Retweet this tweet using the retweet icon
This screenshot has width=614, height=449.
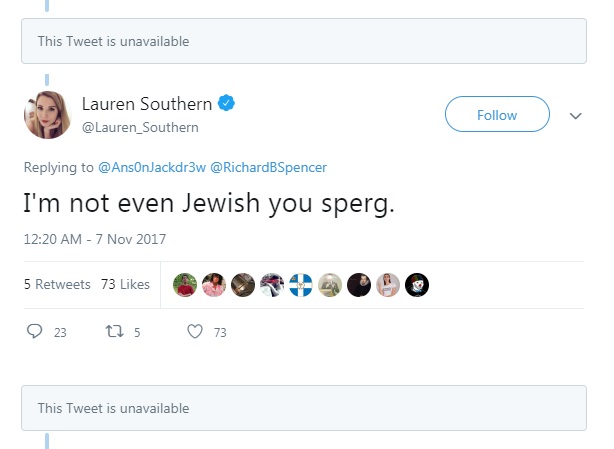click(x=112, y=332)
